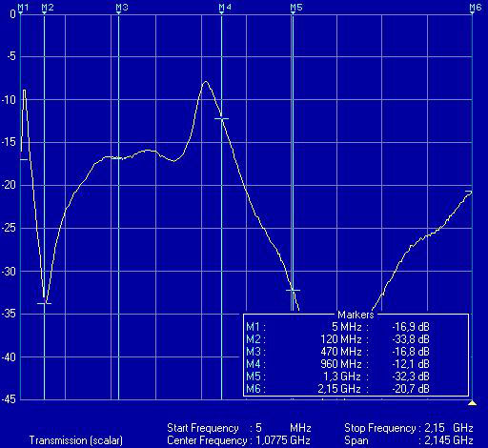Screen dimensions: 488x448
Task: Click the trace peak near M4
Action: [x=206, y=82]
